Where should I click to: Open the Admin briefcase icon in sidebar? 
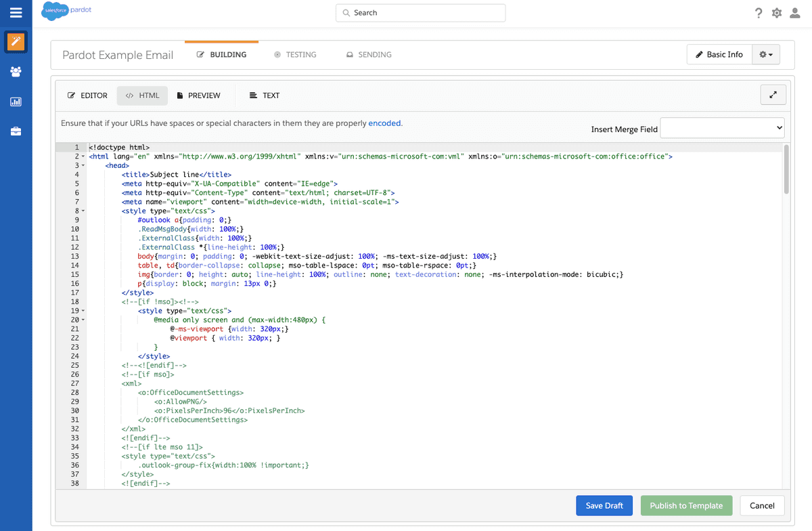click(16, 131)
